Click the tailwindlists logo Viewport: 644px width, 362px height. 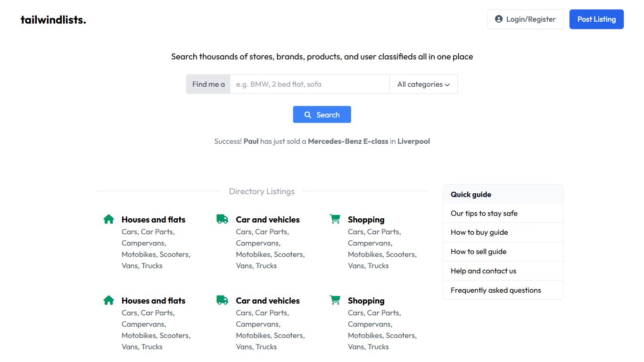tap(53, 19)
